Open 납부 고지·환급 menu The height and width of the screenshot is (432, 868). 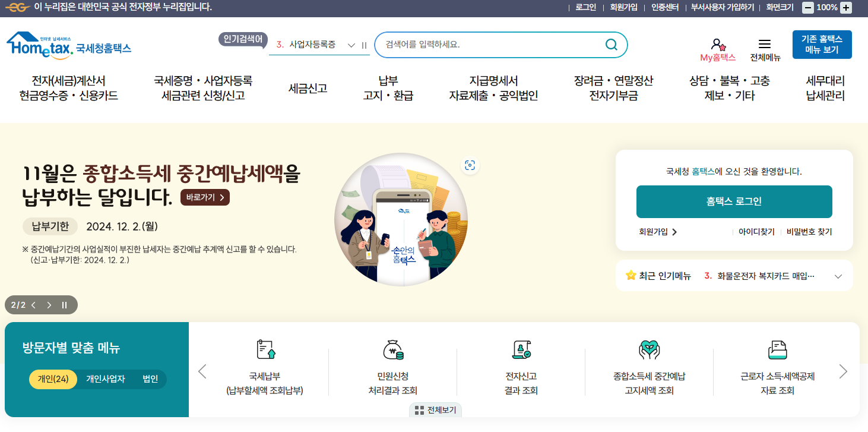pos(388,89)
